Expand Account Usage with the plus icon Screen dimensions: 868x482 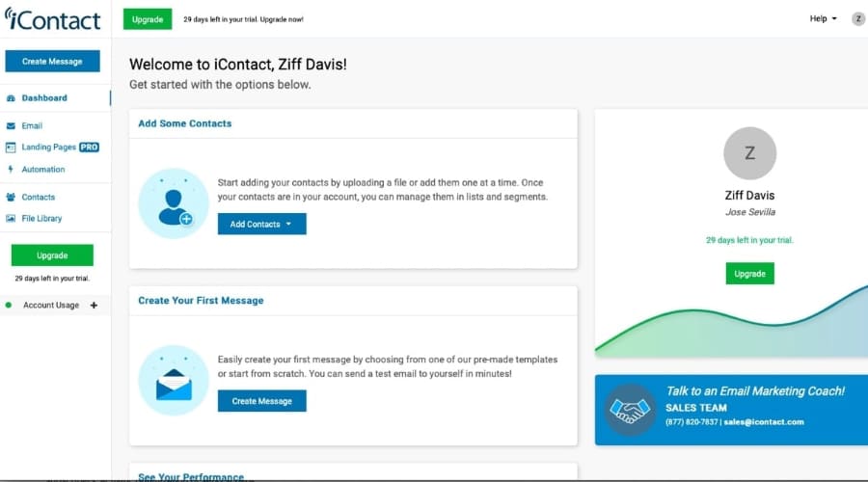click(x=94, y=306)
